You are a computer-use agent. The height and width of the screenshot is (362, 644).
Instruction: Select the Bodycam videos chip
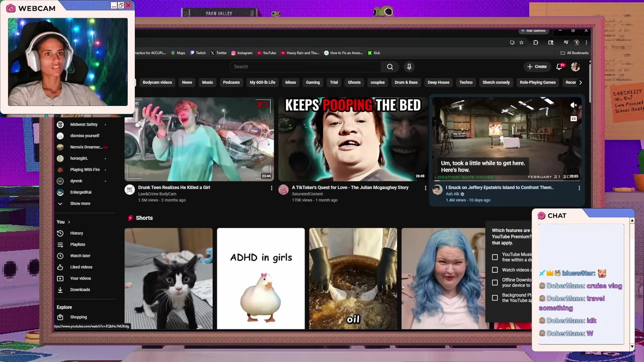(157, 82)
